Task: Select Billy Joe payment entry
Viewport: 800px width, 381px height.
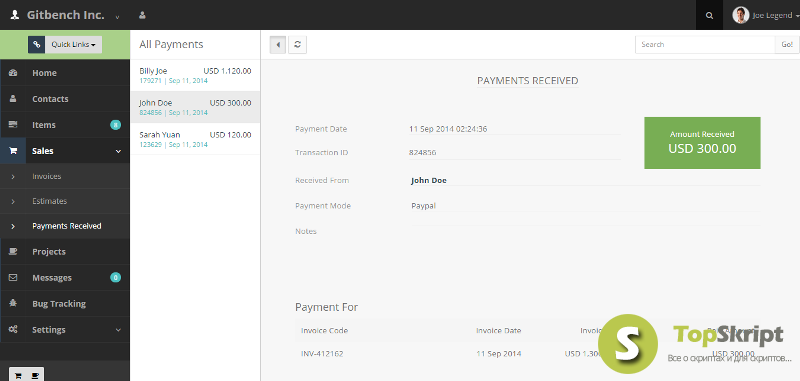Action: tap(195, 75)
